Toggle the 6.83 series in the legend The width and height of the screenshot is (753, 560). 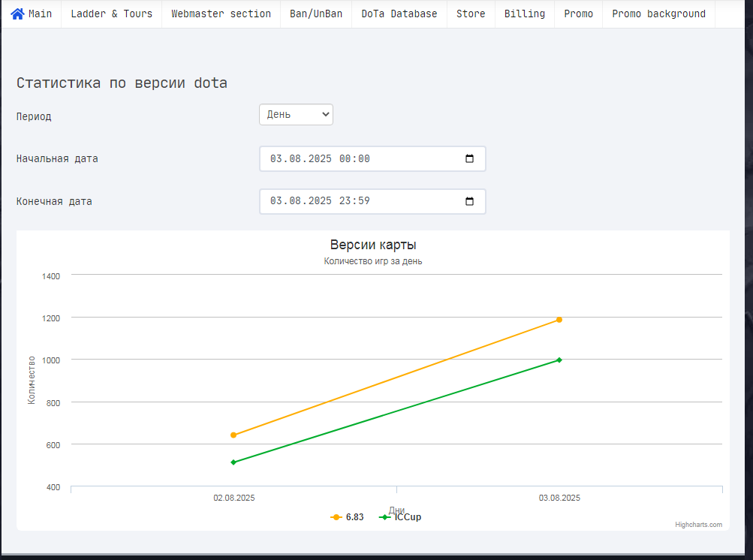347,517
